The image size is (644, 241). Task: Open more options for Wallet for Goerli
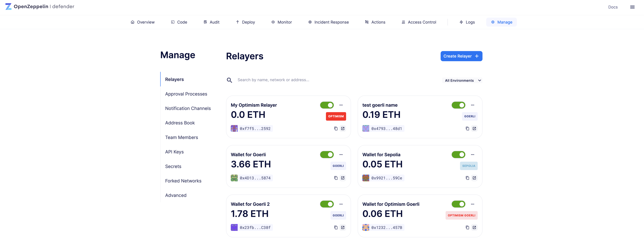pos(341,155)
